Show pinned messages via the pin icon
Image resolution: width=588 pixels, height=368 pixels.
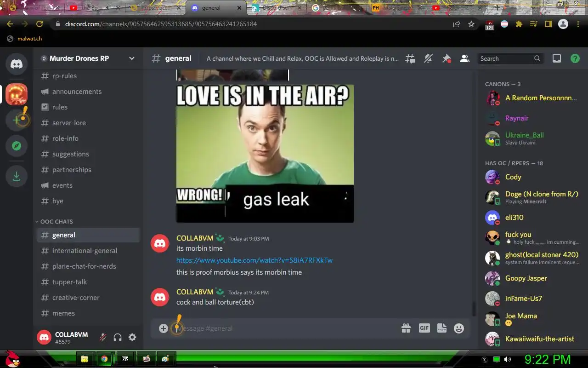(x=447, y=58)
